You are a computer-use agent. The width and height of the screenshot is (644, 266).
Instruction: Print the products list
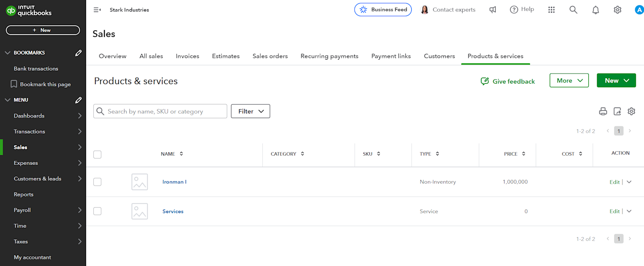click(603, 111)
